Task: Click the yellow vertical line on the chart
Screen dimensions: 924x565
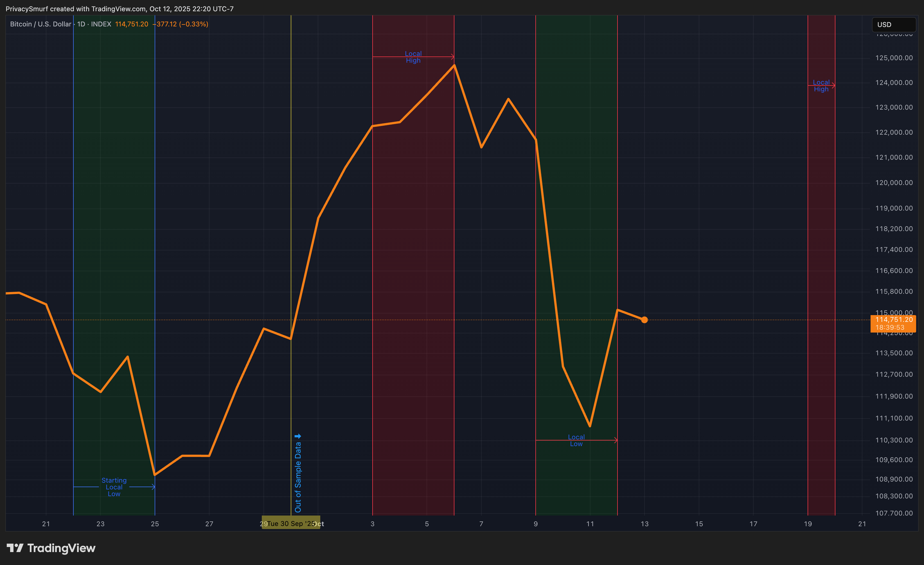Action: pos(291,187)
